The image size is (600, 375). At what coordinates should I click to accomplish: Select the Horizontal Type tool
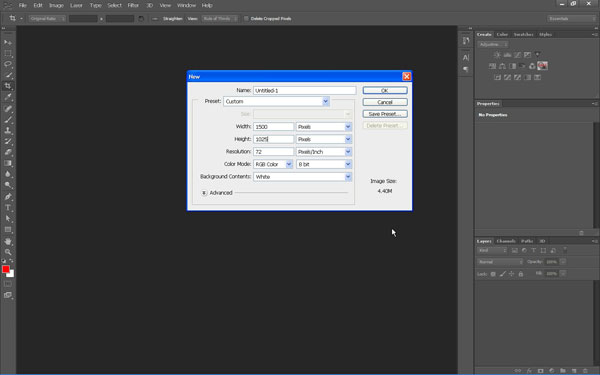tap(8, 207)
